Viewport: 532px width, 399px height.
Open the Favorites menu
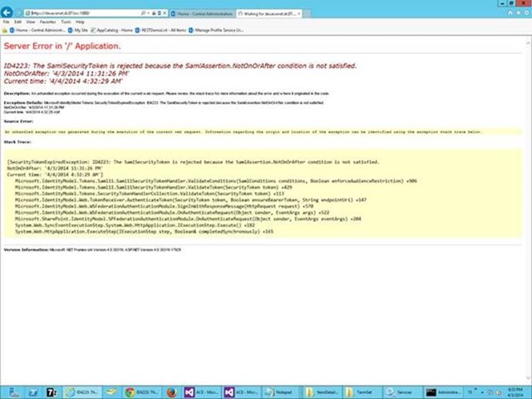[48, 22]
